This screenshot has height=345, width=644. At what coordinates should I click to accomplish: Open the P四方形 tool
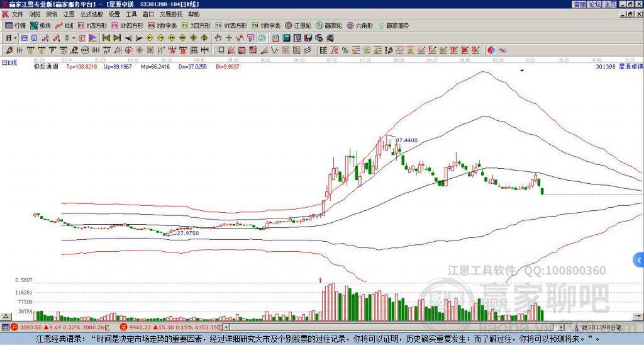[x=92, y=25]
